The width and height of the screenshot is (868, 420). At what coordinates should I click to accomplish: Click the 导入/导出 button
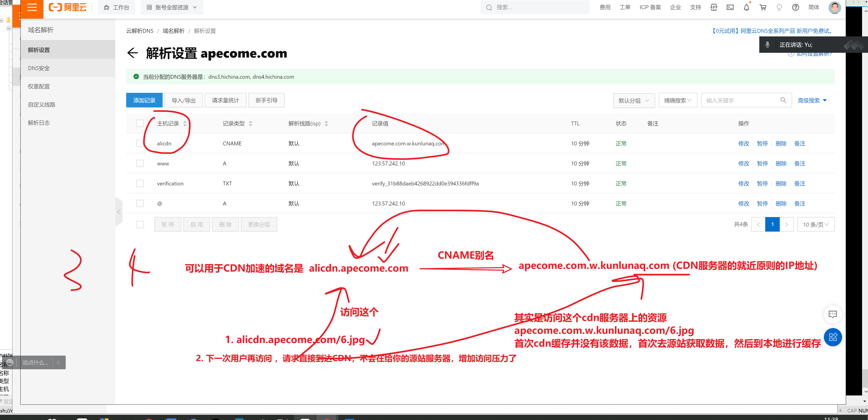[184, 100]
